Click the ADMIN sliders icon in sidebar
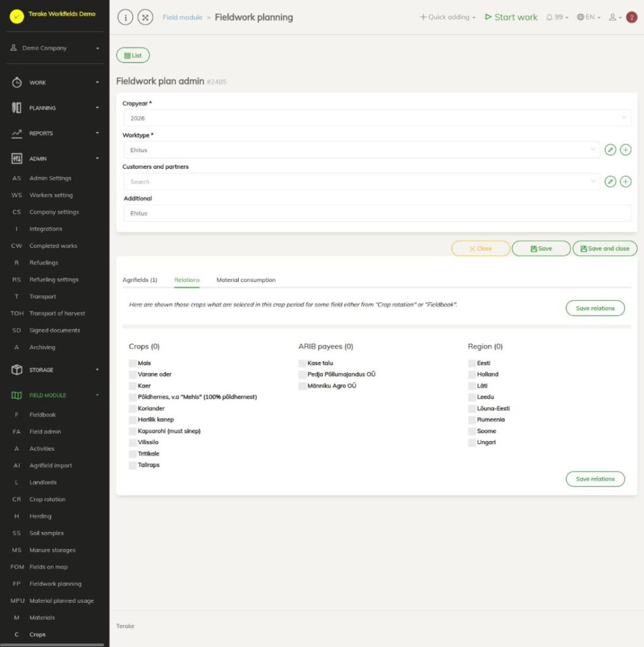The image size is (644, 647). (16, 159)
